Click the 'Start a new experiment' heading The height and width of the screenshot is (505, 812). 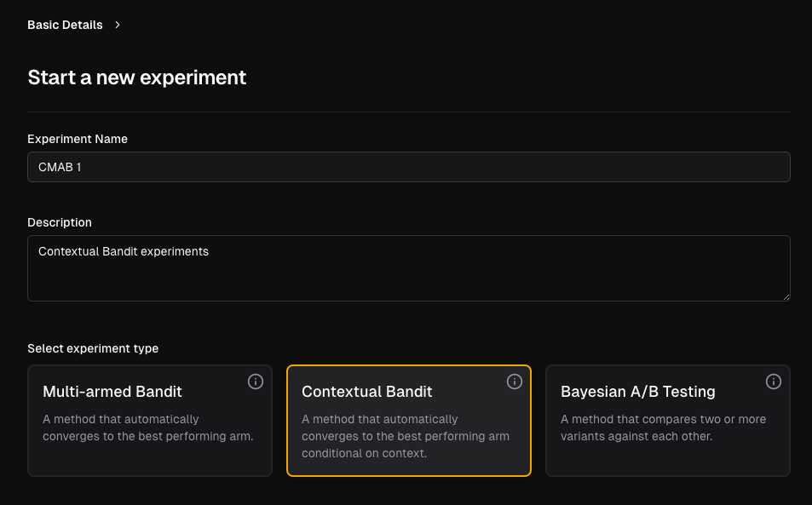(x=136, y=77)
